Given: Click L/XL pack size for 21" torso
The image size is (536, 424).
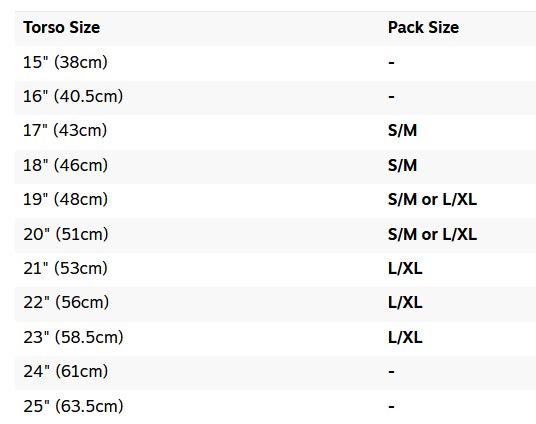Looking at the screenshot, I should coord(405,268).
